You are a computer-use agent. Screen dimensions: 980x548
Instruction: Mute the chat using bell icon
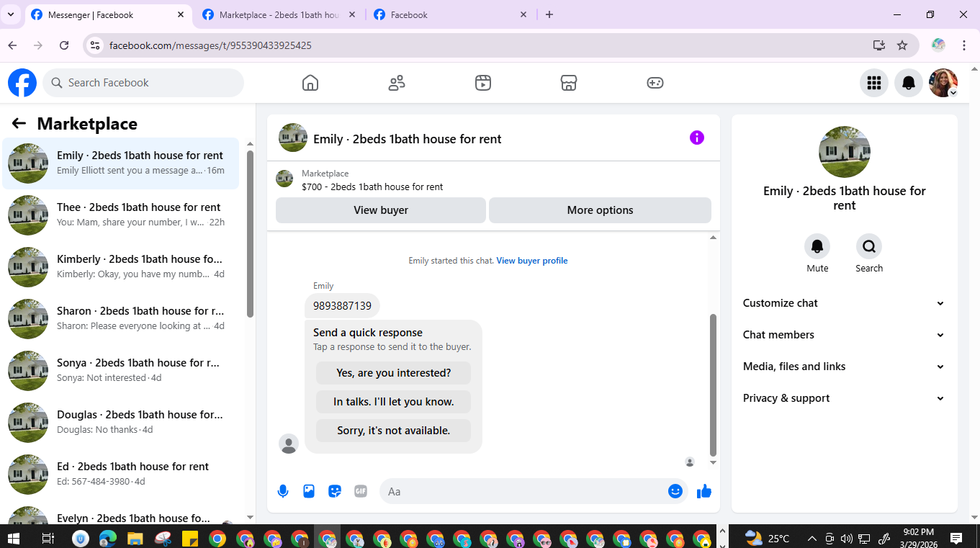click(x=817, y=246)
